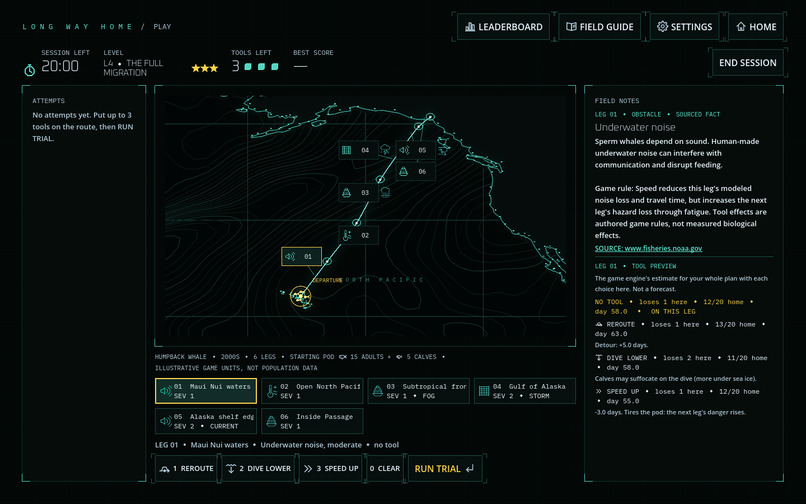Click the calf icon before 5 Calves
Screen dimensions: 806x504
coord(399,356)
